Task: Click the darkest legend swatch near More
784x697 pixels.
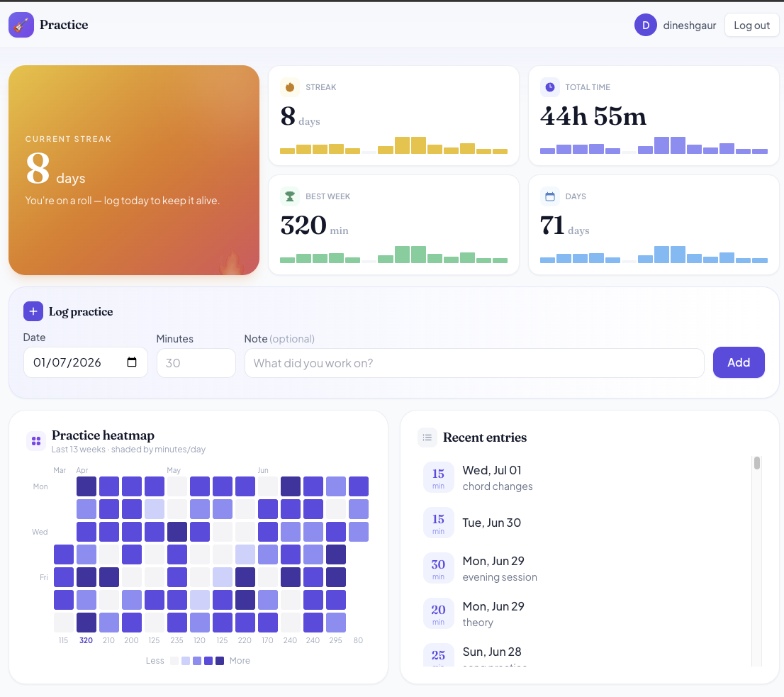Action: point(220,661)
